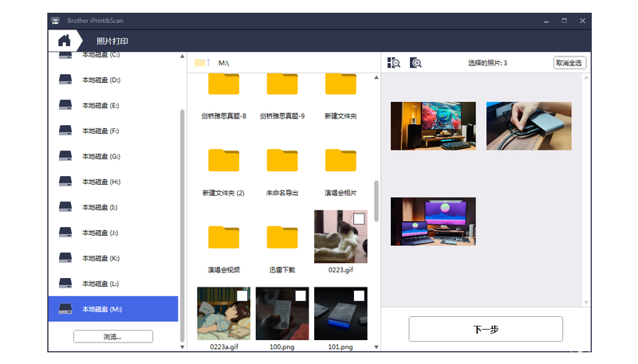Screen dimensions: 638x364
Task: Click 取消全选 to deselect all photos
Action: 569,63
